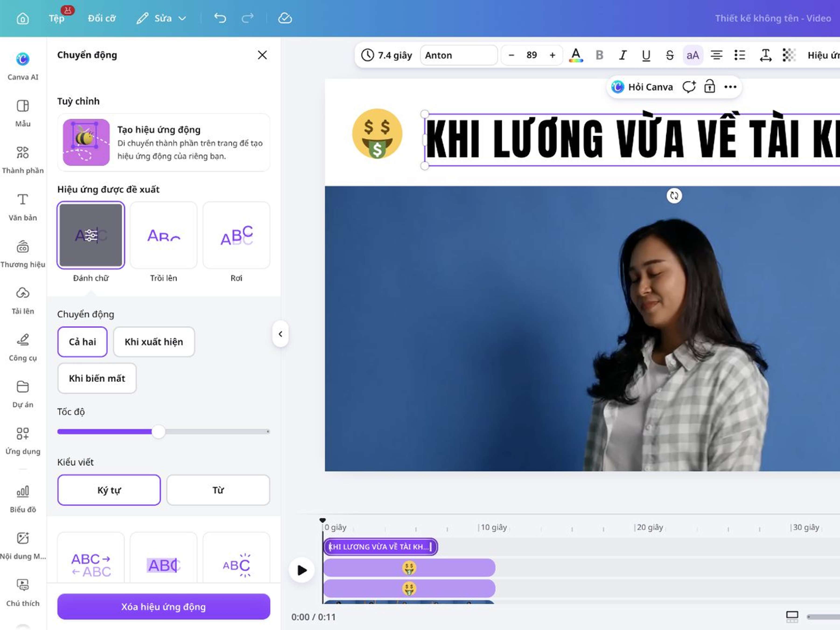Screen dimensions: 840x630
Task: Click Xóa hiệu ứng động button
Action: tap(164, 606)
